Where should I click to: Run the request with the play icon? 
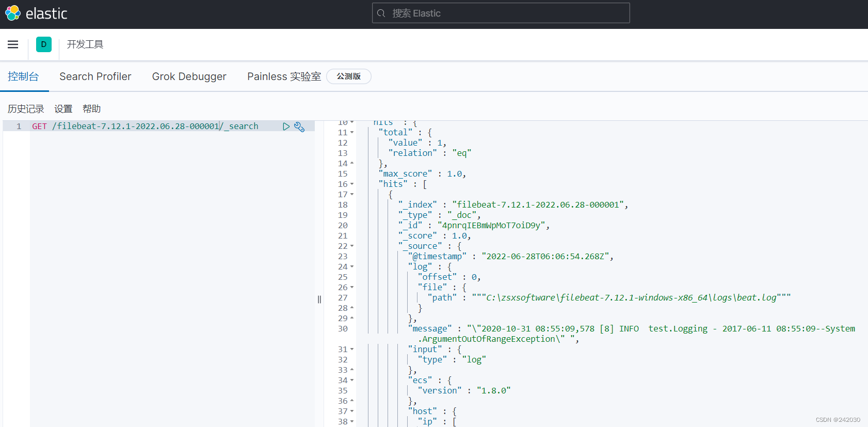click(286, 126)
